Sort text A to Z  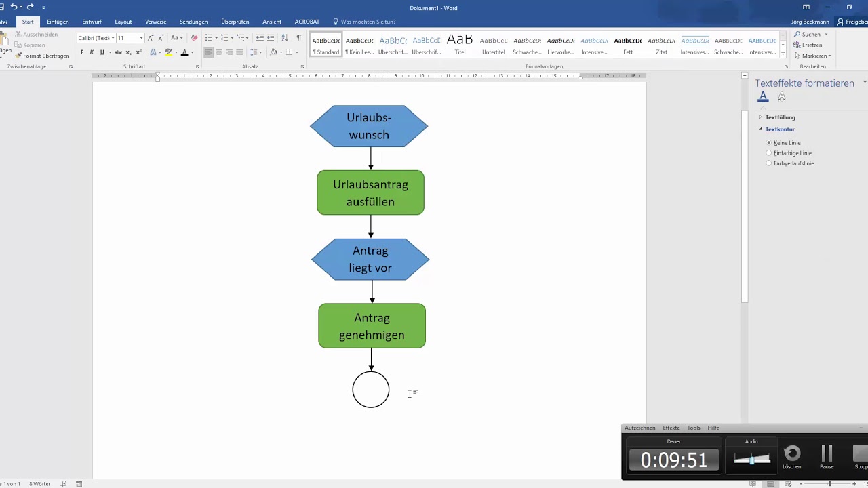tap(284, 38)
